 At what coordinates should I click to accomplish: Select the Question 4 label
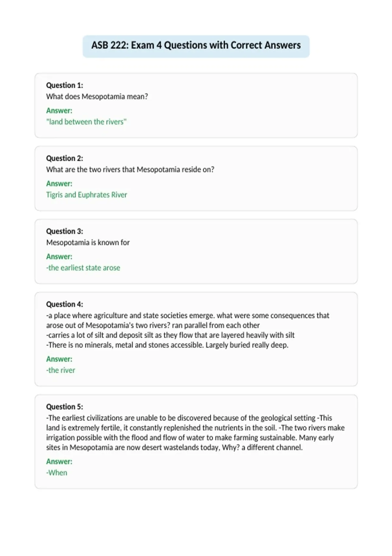tap(65, 304)
